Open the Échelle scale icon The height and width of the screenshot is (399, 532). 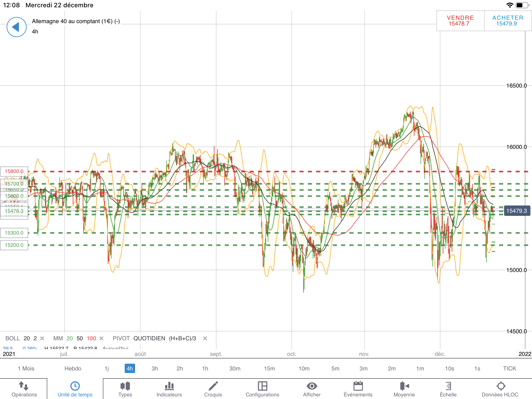pos(448,386)
